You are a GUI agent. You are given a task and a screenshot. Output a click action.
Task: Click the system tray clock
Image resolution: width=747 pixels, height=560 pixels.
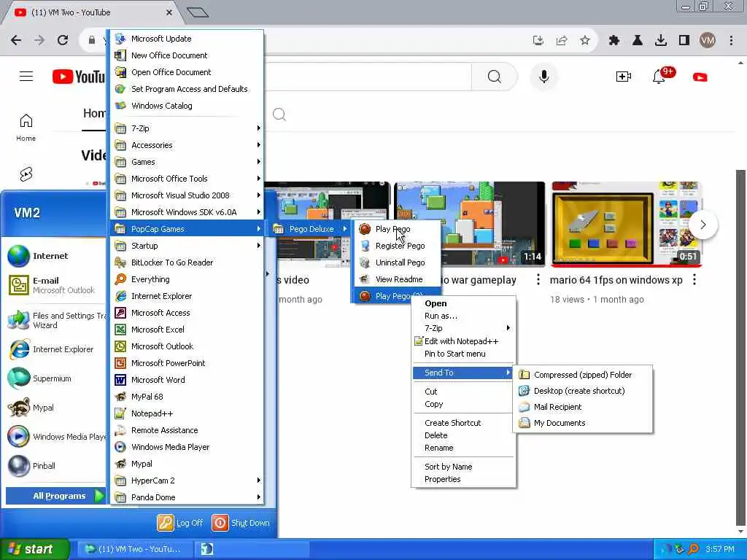point(720,549)
